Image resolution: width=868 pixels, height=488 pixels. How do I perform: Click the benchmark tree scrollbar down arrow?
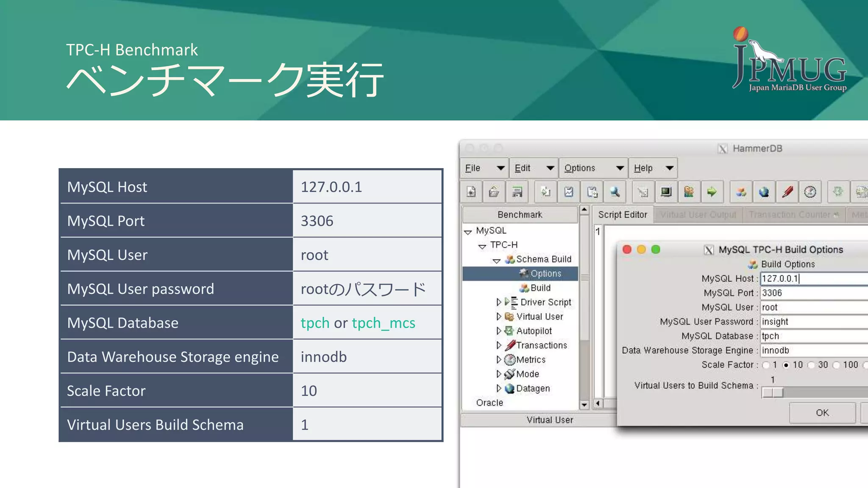pyautogui.click(x=584, y=405)
